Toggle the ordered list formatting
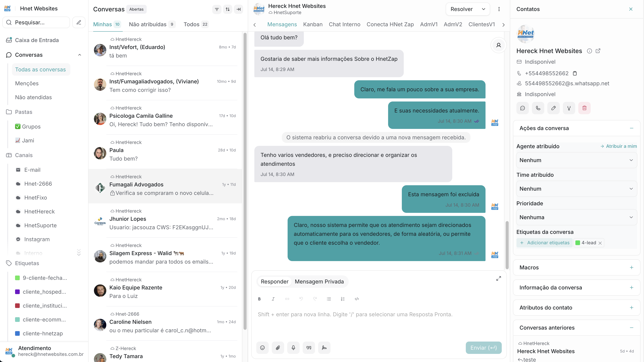Image resolution: width=644 pixels, height=362 pixels. click(343, 299)
